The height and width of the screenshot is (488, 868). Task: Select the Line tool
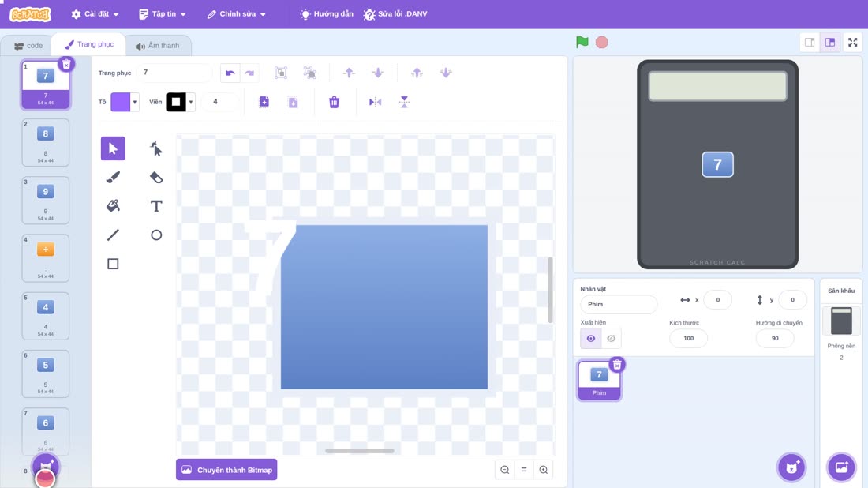click(x=113, y=235)
